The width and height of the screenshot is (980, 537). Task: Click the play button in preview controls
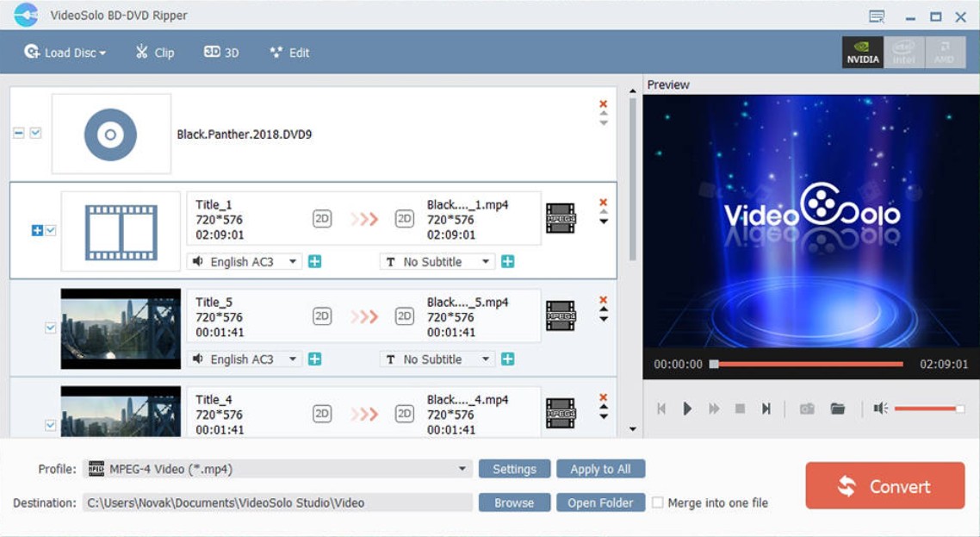tap(687, 409)
